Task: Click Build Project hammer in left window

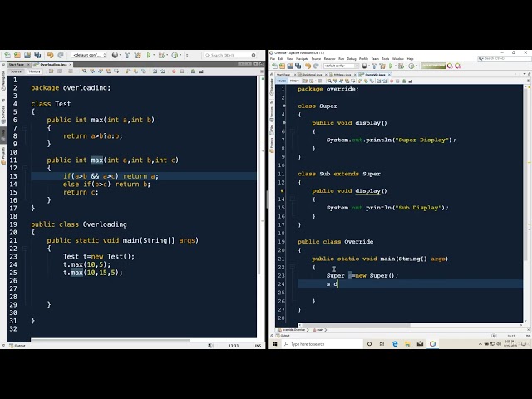Action: tap(127, 55)
